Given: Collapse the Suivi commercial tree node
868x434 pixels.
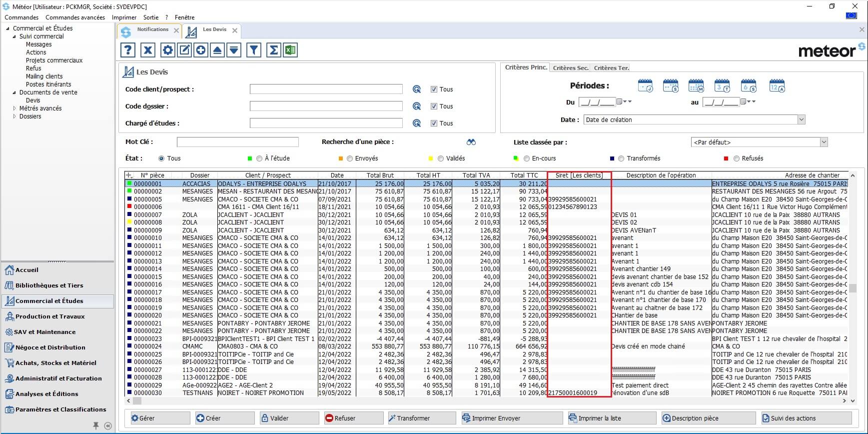Looking at the screenshot, I should tap(14, 36).
